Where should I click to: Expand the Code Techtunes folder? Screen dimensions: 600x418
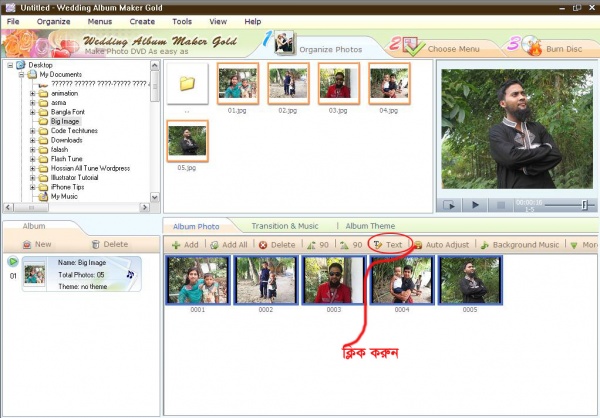pos(33,131)
